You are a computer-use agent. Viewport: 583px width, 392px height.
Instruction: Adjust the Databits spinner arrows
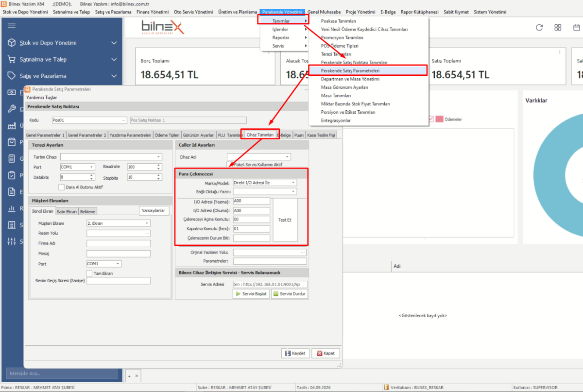[92, 177]
